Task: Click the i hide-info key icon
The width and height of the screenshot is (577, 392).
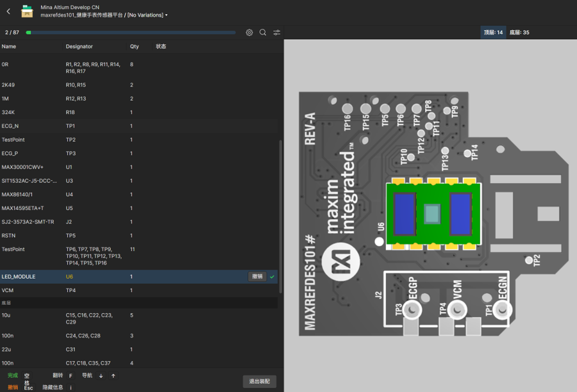Action: click(x=71, y=388)
